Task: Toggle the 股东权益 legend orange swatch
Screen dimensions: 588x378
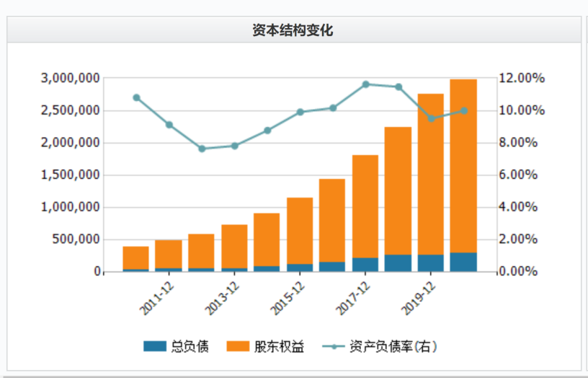Action: (x=238, y=346)
